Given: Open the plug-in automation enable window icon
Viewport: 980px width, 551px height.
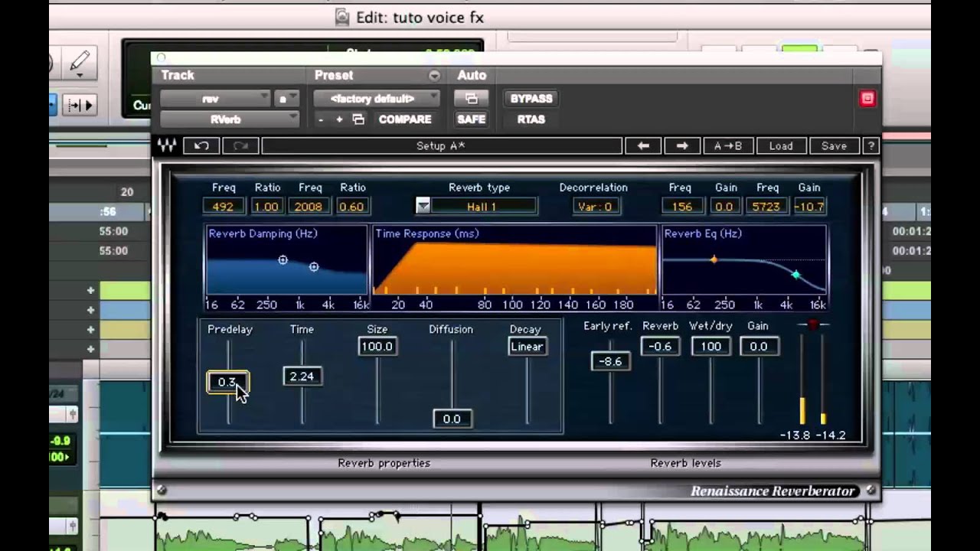Looking at the screenshot, I should click(472, 99).
